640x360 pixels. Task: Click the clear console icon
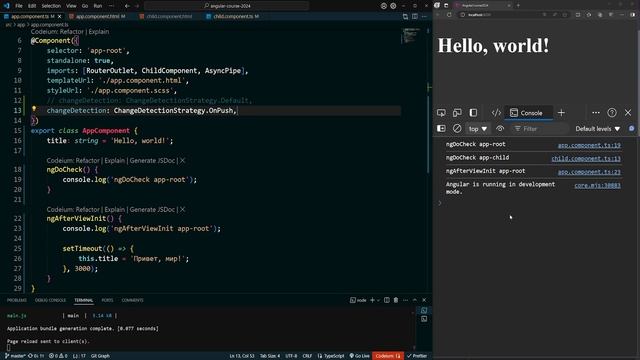pyautogui.click(x=457, y=129)
